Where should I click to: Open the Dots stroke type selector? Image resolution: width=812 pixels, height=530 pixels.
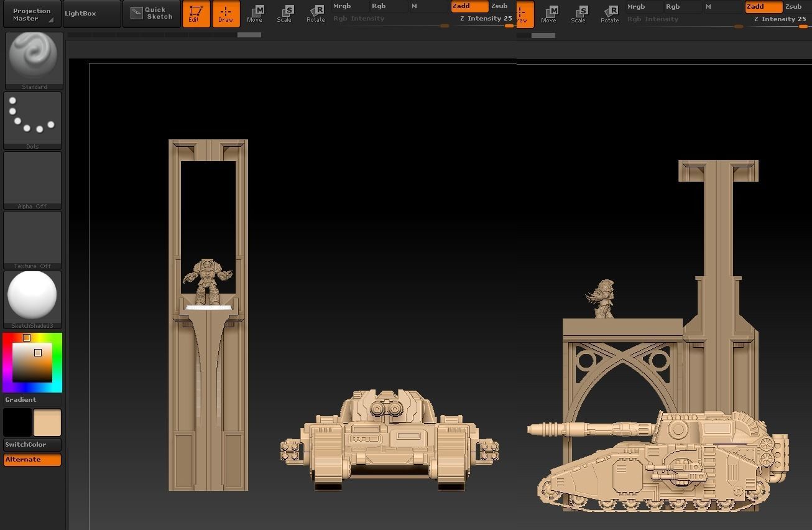click(32, 121)
